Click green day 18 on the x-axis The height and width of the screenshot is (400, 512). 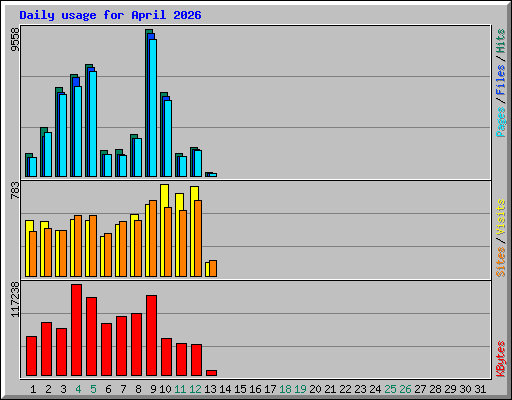[285, 389]
